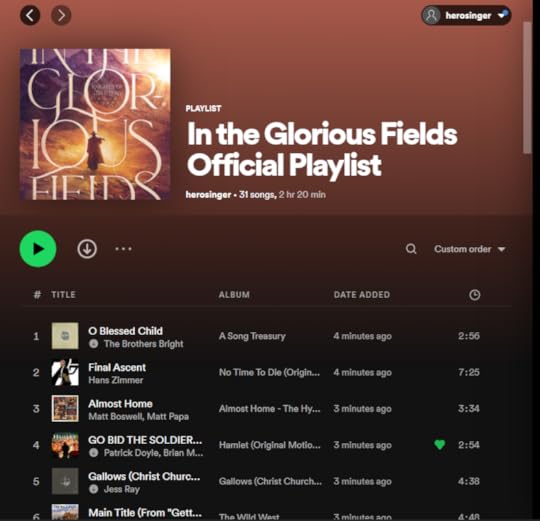The height and width of the screenshot is (521, 540).
Task: Search within the playlist using the magnifier icon
Action: (x=411, y=249)
